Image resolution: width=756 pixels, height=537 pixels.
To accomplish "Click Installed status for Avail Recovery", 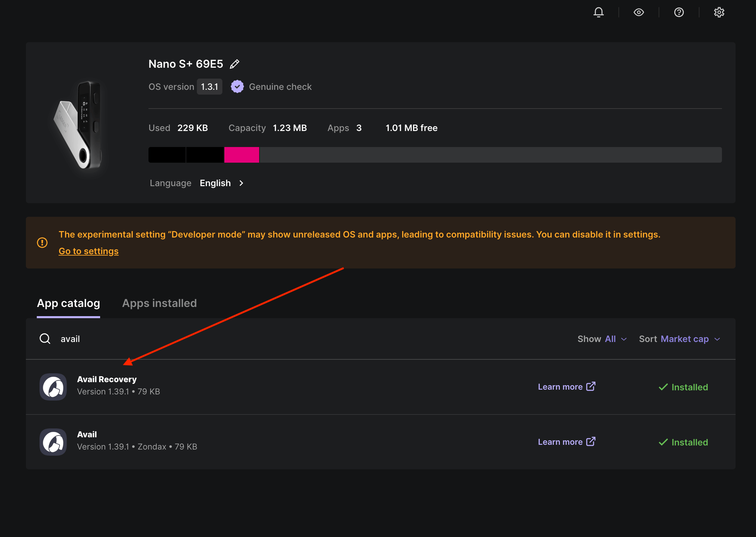I will tap(683, 387).
